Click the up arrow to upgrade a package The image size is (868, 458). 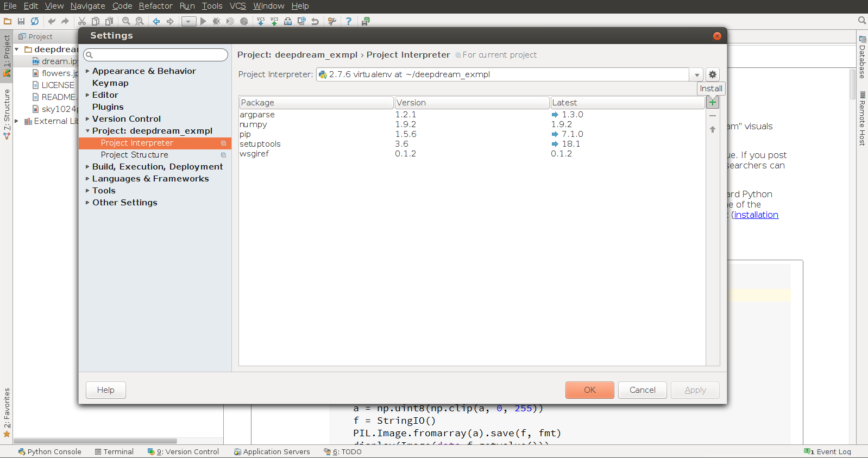click(713, 129)
